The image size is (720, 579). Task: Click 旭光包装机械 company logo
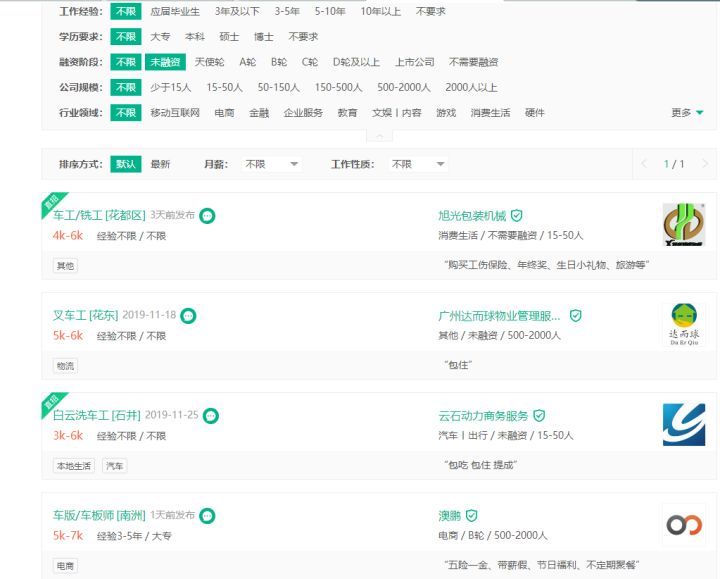[x=683, y=225]
